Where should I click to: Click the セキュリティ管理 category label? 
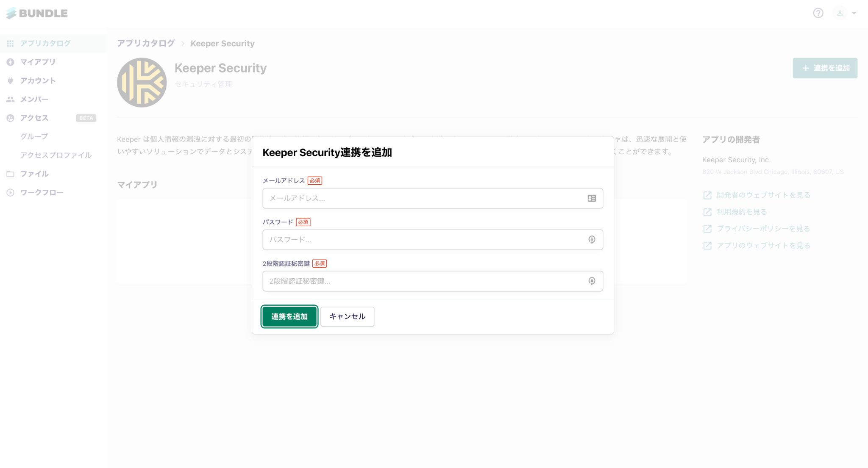203,84
